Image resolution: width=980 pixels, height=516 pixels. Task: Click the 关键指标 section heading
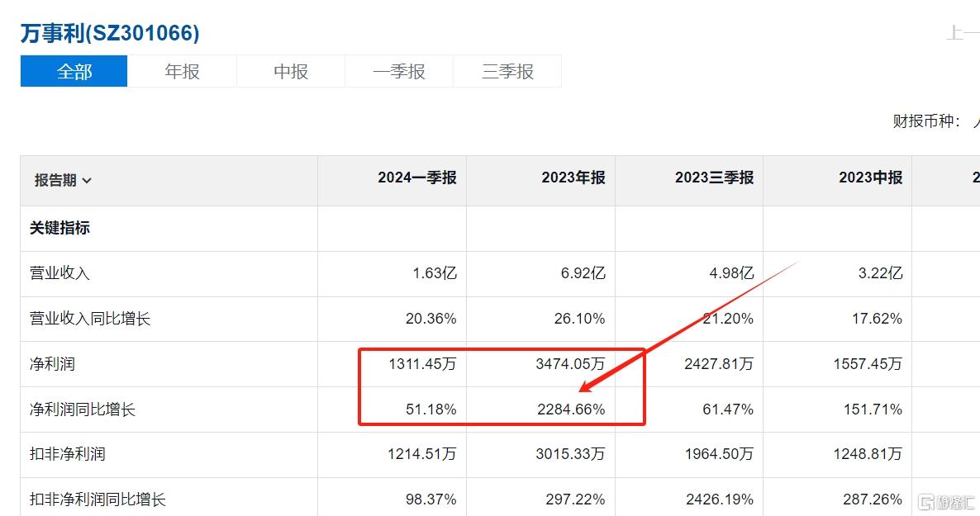coord(60,228)
